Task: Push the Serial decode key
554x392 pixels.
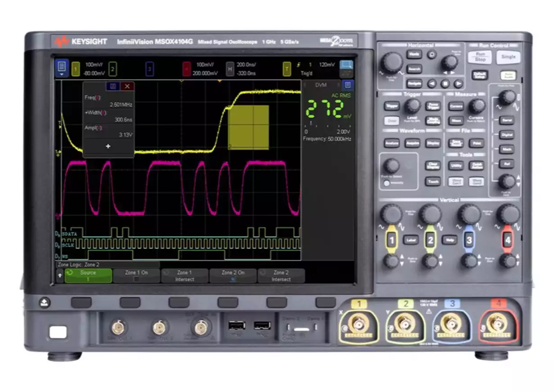Action: point(506,120)
